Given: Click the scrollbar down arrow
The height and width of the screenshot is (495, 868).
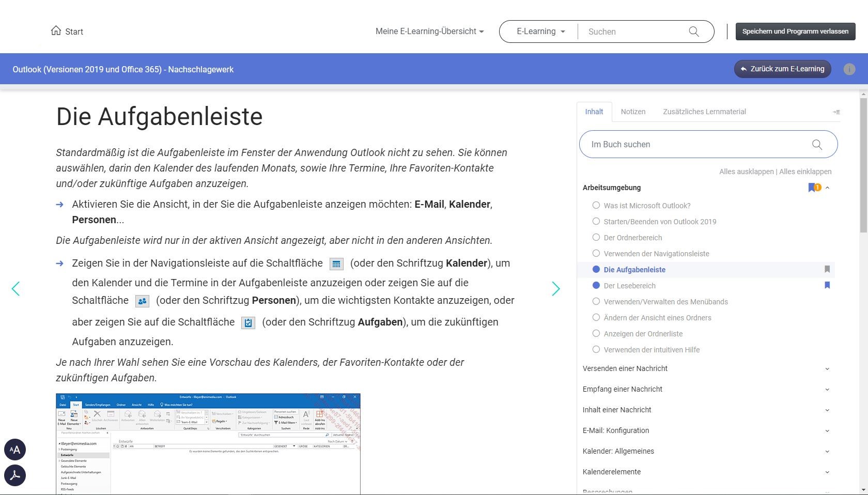Looking at the screenshot, I should 863,490.
